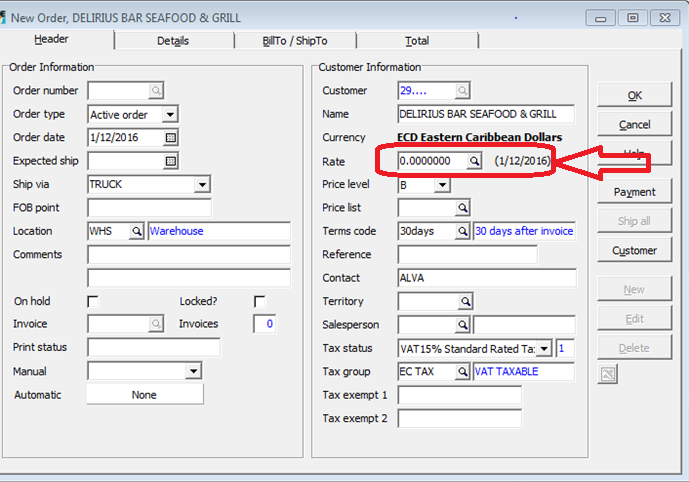Screen dimensions: 689x482
Task: Open the Order date calendar picker
Action: click(x=170, y=138)
